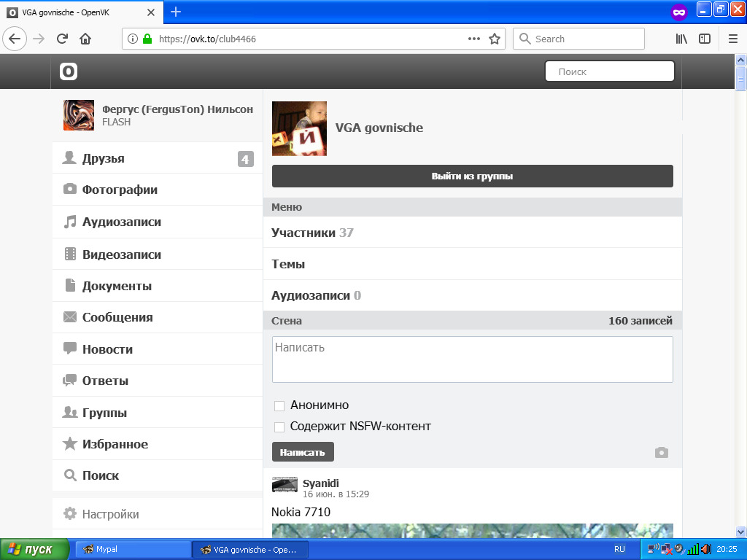The height and width of the screenshot is (560, 747).
Task: Attach a photo using camera icon
Action: point(661,452)
